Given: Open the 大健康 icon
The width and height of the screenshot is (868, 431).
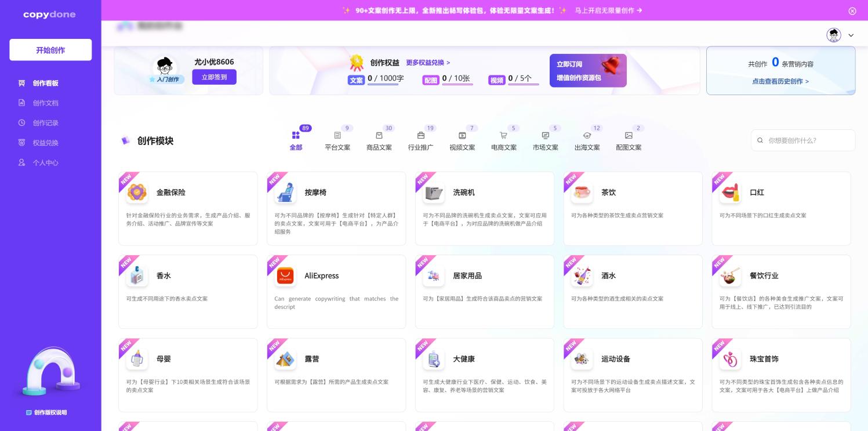Looking at the screenshot, I should point(434,359).
